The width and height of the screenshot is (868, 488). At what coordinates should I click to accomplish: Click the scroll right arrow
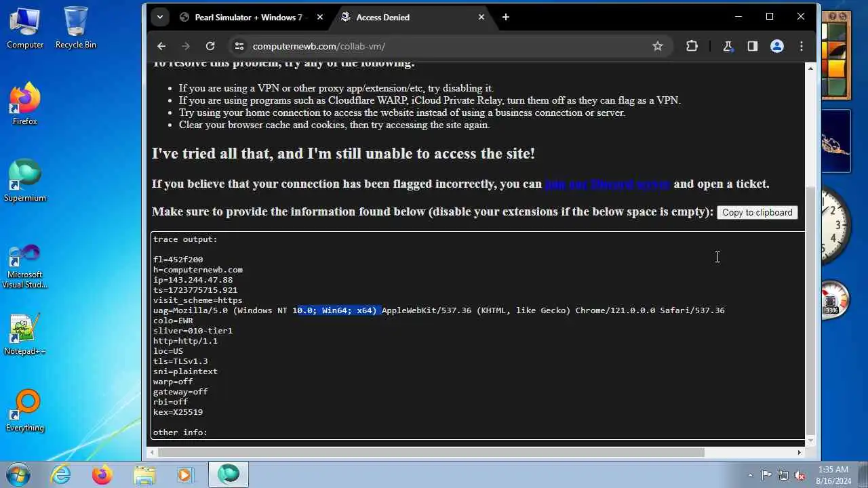pos(799,453)
